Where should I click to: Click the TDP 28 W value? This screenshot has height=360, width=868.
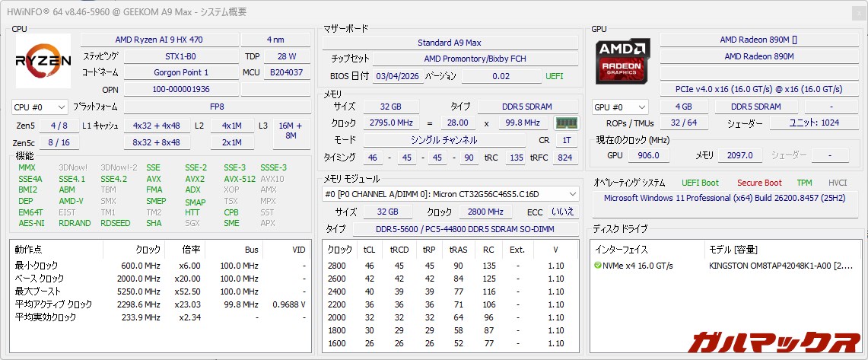(287, 56)
